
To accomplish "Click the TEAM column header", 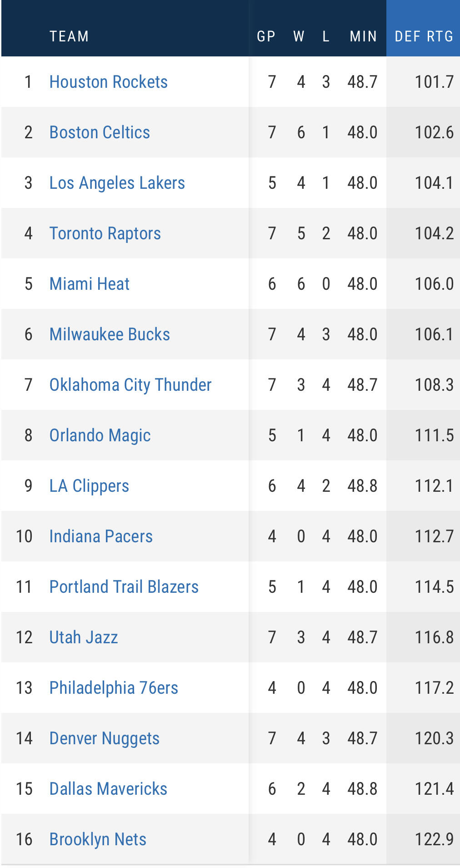I will tap(69, 36).
